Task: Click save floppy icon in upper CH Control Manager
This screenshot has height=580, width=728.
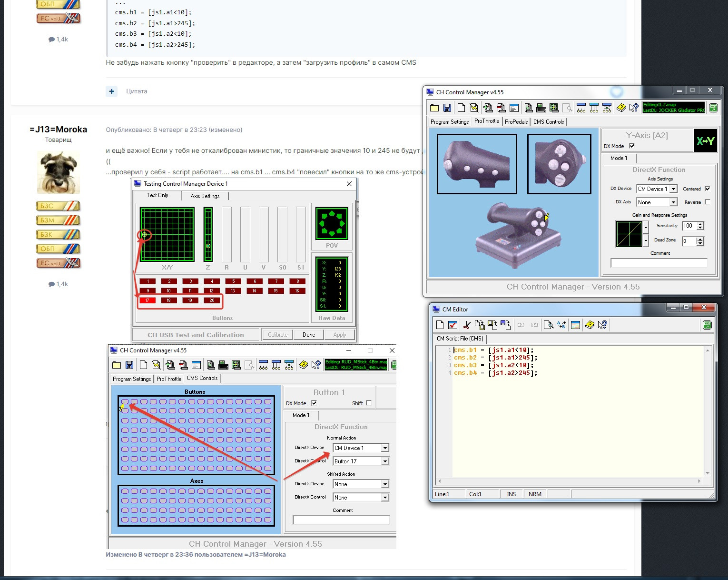Action: pos(447,108)
